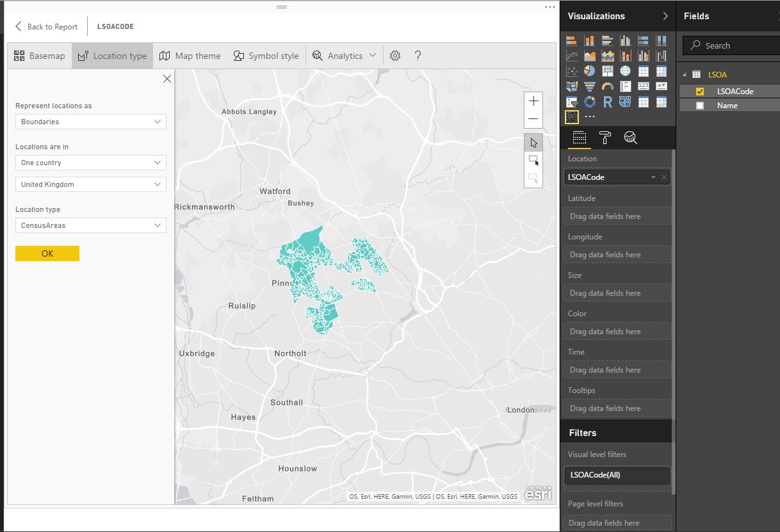The height and width of the screenshot is (532, 780).
Task: Select the Color data field well
Action: pyautogui.click(x=617, y=332)
